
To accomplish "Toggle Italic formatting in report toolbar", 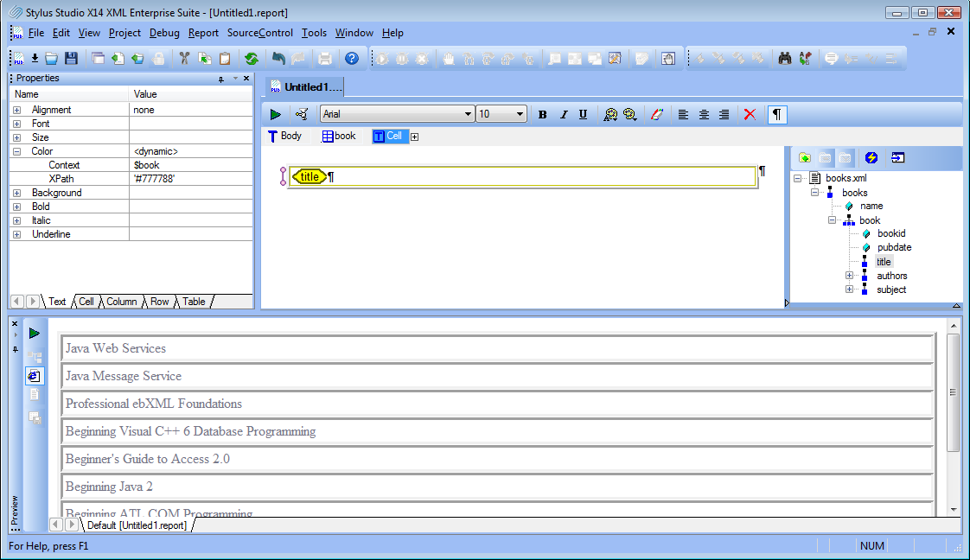I will click(564, 114).
